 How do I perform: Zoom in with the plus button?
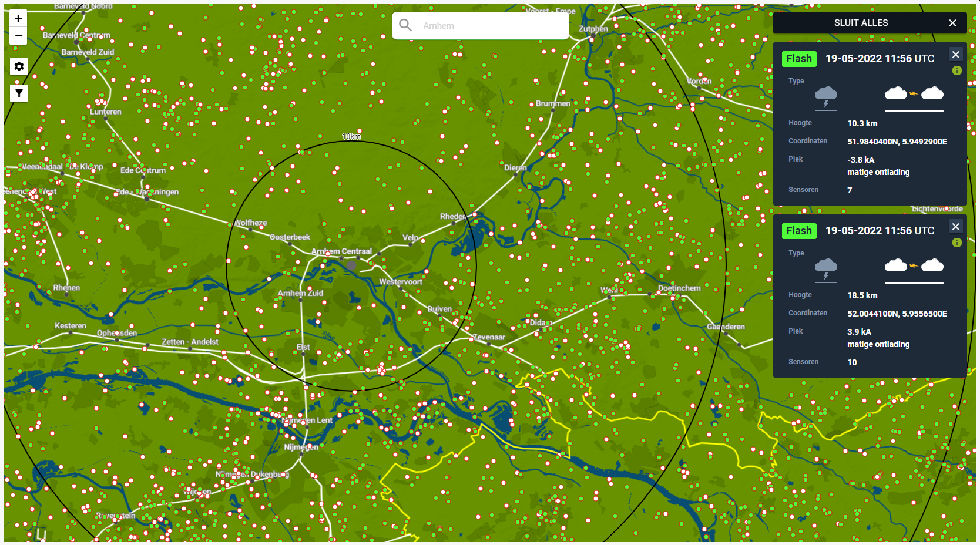click(x=19, y=18)
